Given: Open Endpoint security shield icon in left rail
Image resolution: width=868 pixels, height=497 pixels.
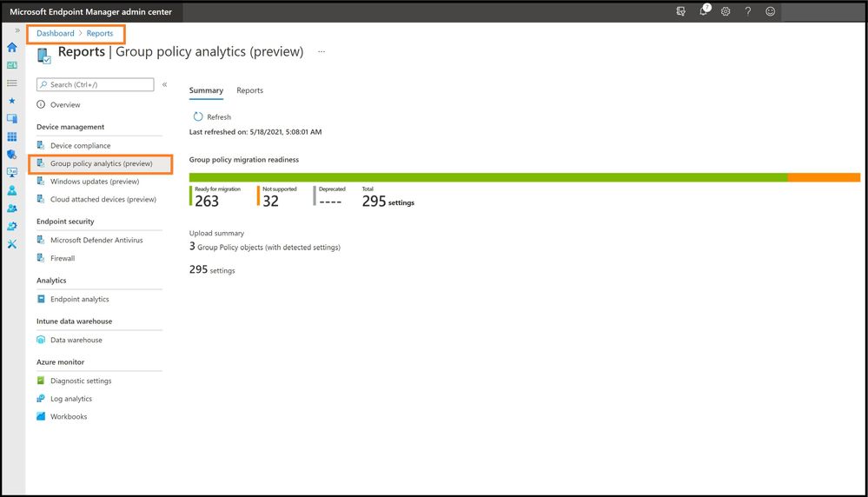Looking at the screenshot, I should click(11, 155).
